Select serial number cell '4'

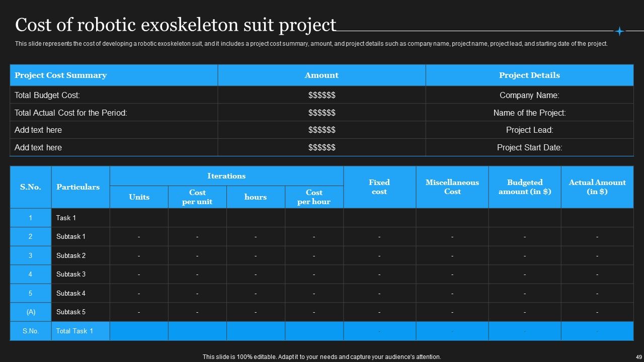(31, 274)
